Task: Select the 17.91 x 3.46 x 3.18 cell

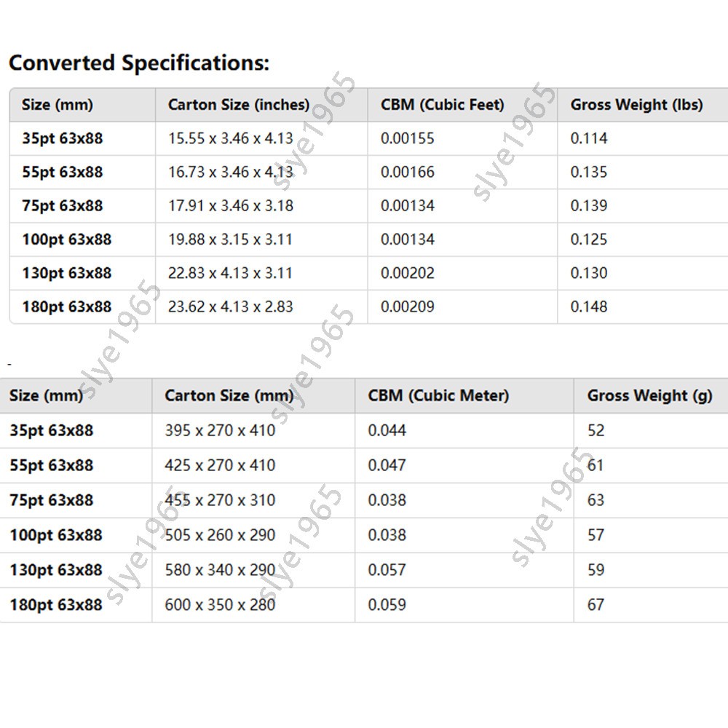Action: point(230,206)
